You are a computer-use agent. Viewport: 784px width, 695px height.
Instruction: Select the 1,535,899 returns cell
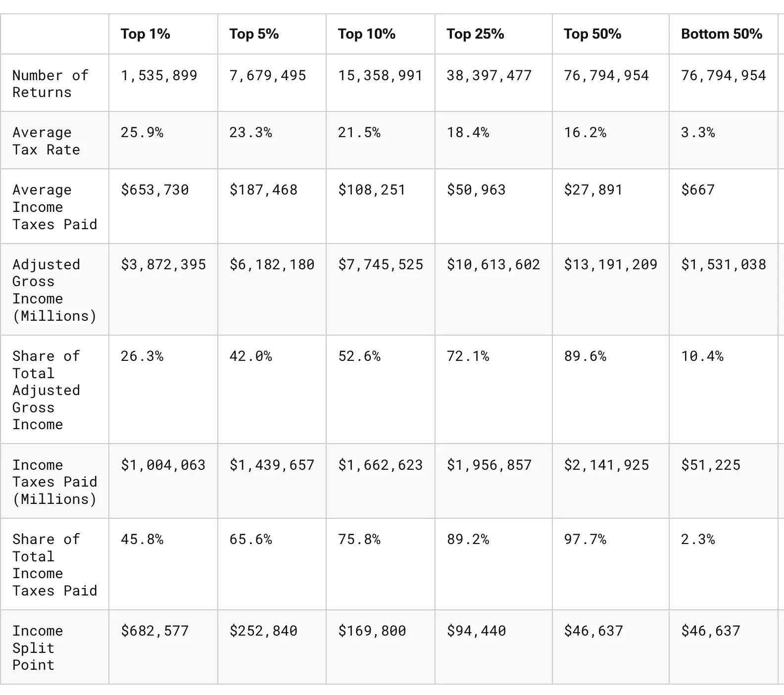pos(159,76)
